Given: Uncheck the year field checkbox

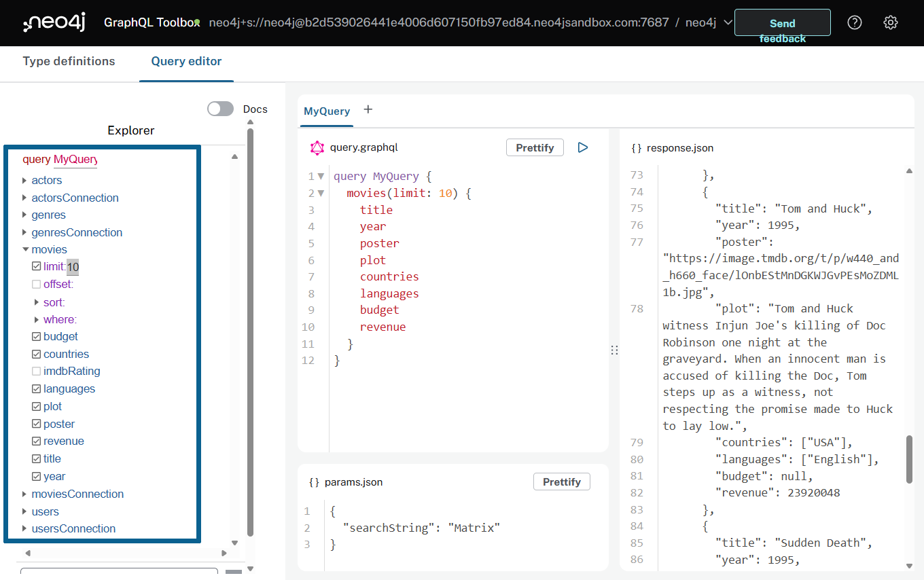Looking at the screenshot, I should click(x=37, y=476).
